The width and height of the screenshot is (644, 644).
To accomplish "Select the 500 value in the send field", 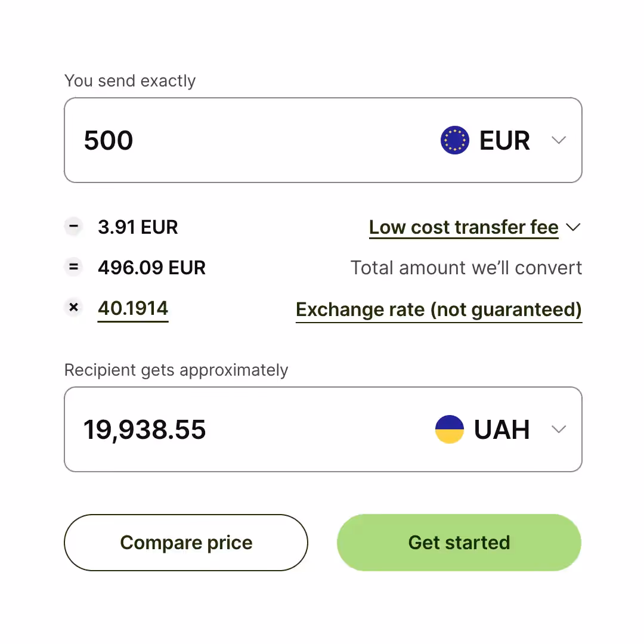I will (108, 140).
